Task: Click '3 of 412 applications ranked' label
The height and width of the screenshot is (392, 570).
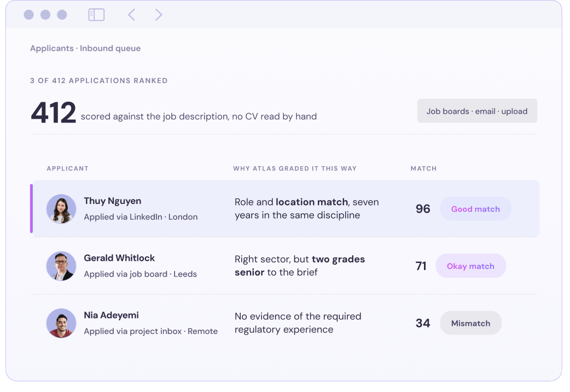Action: (99, 81)
